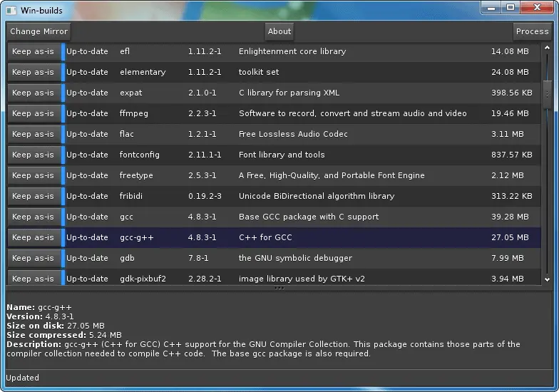Select the gdk-pixbuf2 package row
Viewport: 559px width, 392px height.
click(x=285, y=278)
